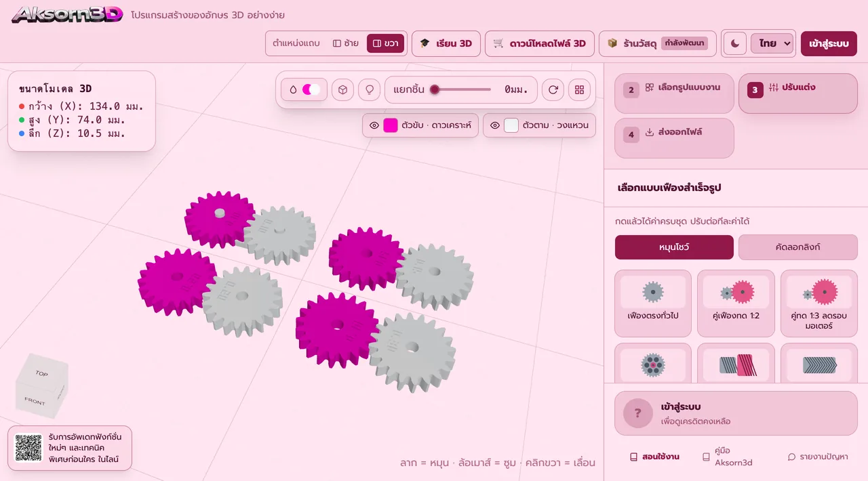Click the shopping cart icon for downloads
The image size is (868, 481).
[x=498, y=43]
